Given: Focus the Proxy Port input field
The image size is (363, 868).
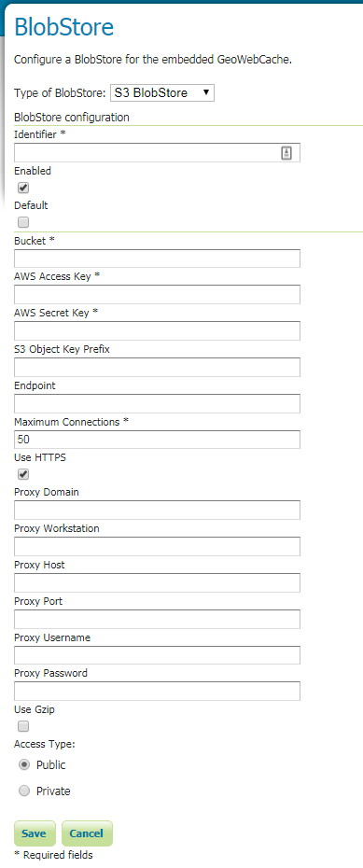Looking at the screenshot, I should tap(157, 620).
